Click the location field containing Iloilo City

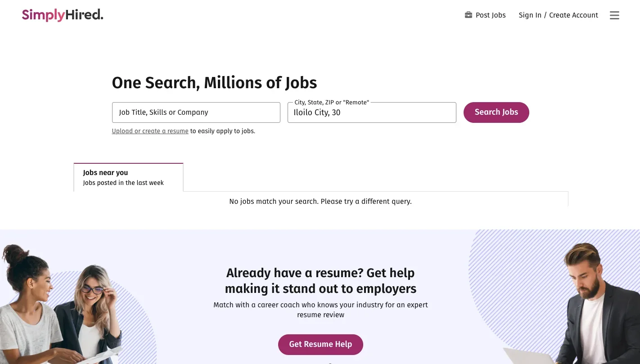pos(371,113)
